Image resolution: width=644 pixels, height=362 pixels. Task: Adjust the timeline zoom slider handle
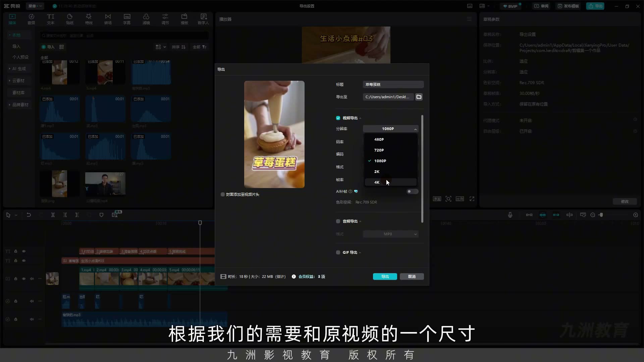601,215
